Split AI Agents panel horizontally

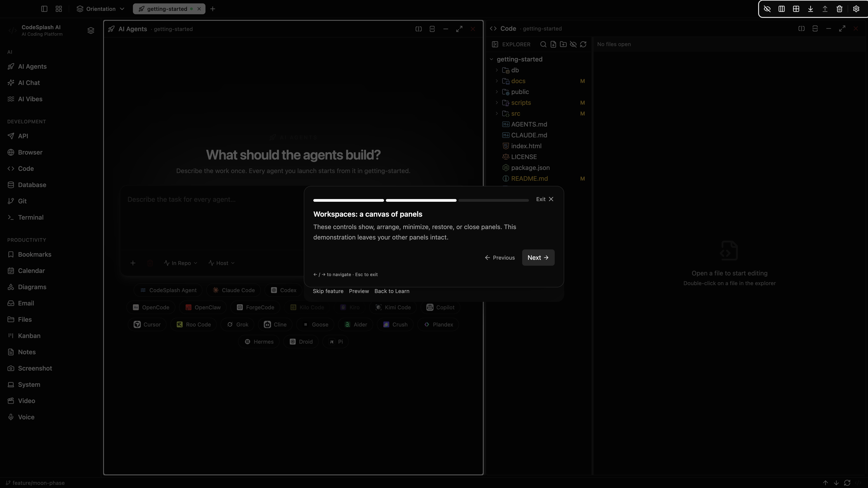418,29
